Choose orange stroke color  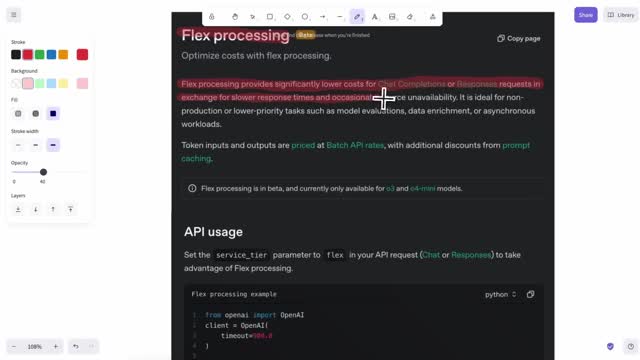click(63, 54)
